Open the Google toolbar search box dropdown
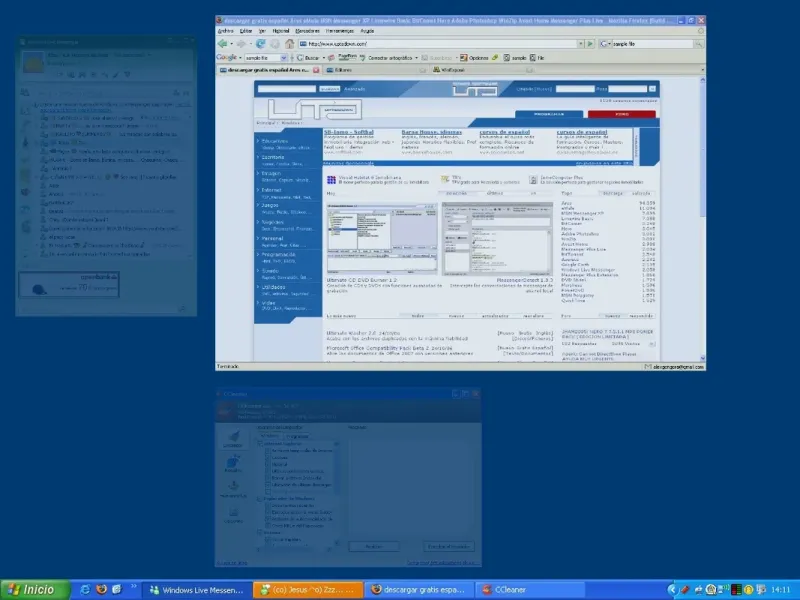The height and width of the screenshot is (600, 800). point(284,58)
